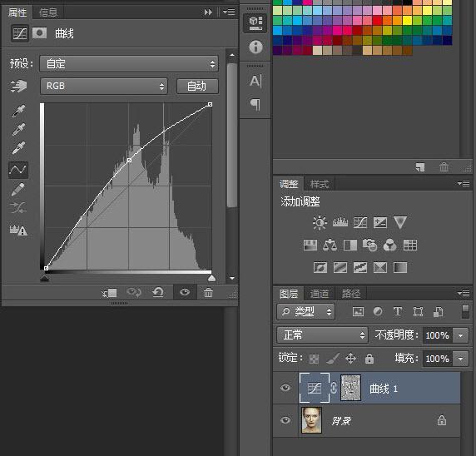The image size is (476, 456).
Task: Open the opacity 100% slider dropdown
Action: [461, 335]
